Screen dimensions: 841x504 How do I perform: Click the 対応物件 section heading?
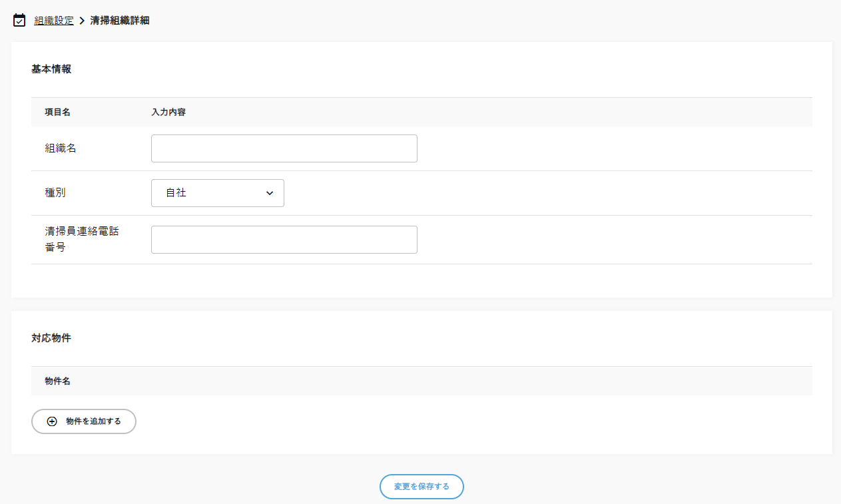51,338
